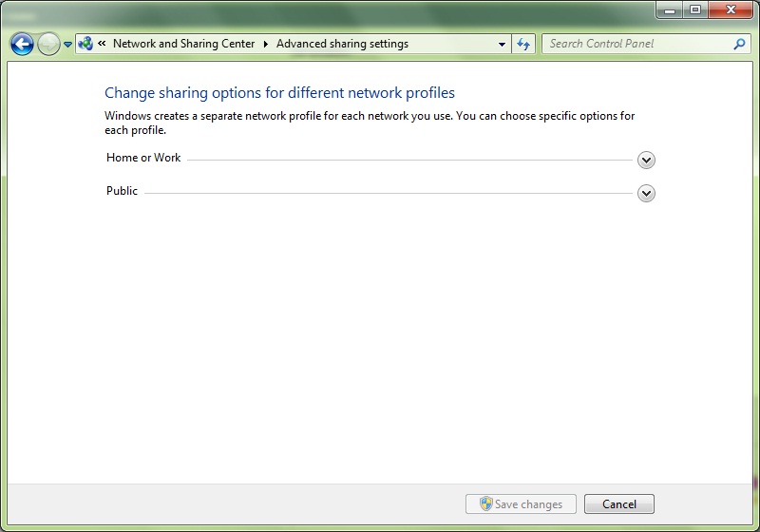Click the Home or Work profile label
The width and height of the screenshot is (760, 532).
point(143,158)
